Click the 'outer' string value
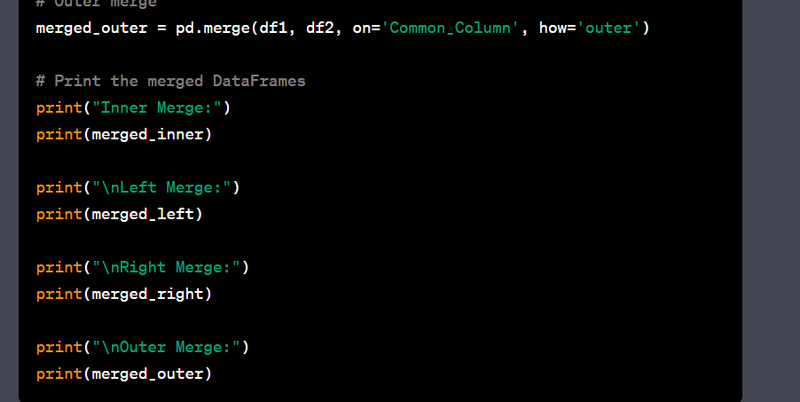 [609, 27]
